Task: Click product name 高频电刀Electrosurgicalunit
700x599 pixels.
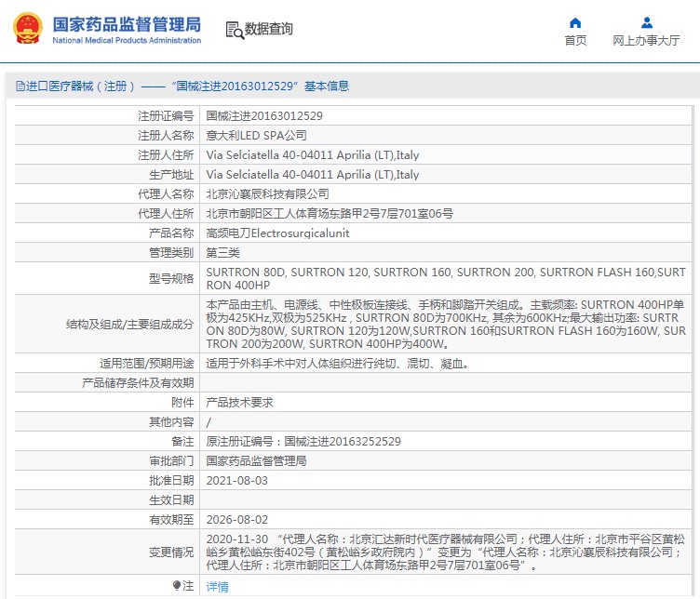Action: tap(277, 233)
